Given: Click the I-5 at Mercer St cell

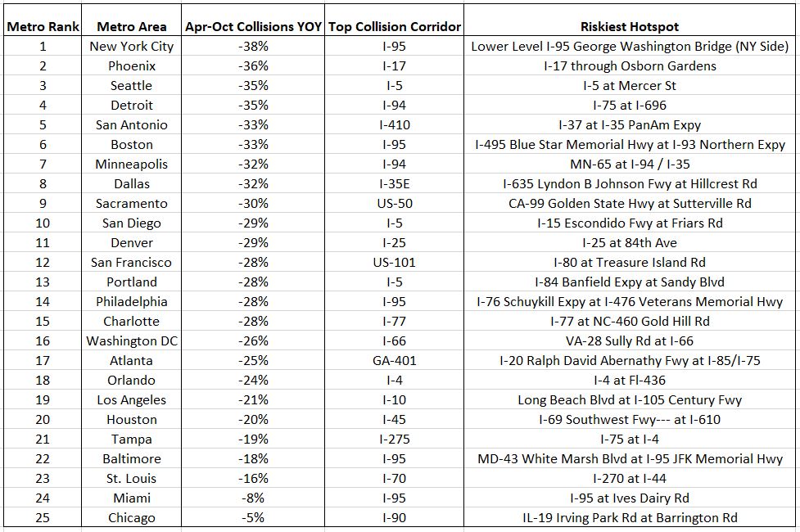Looking at the screenshot, I should (630, 86).
